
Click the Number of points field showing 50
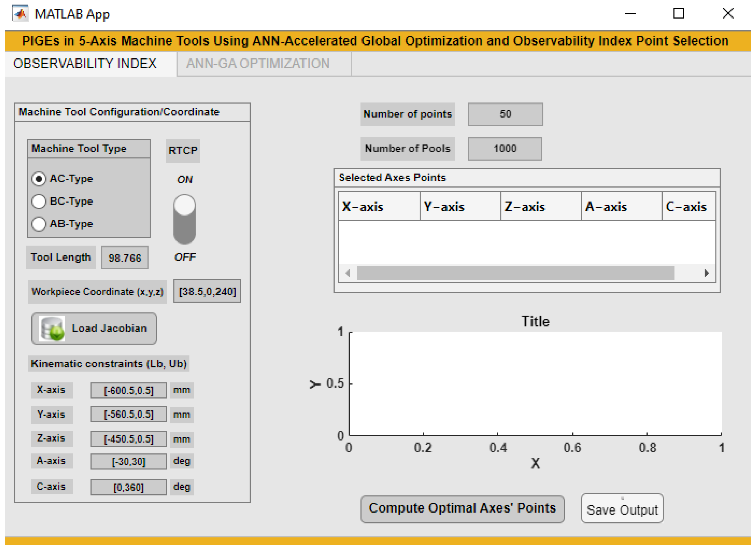pos(505,114)
